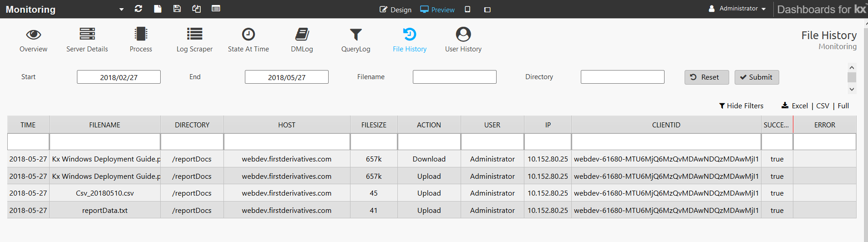
Task: Open User History view
Action: click(463, 40)
